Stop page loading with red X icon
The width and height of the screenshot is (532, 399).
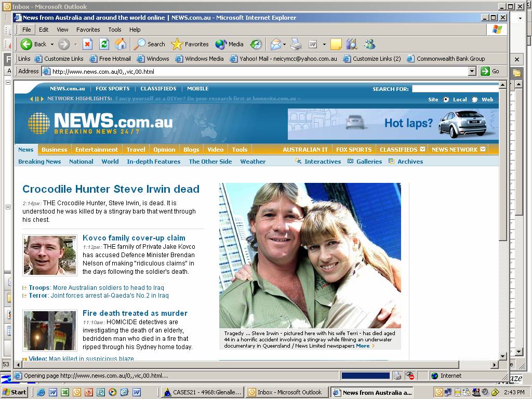pos(87,44)
